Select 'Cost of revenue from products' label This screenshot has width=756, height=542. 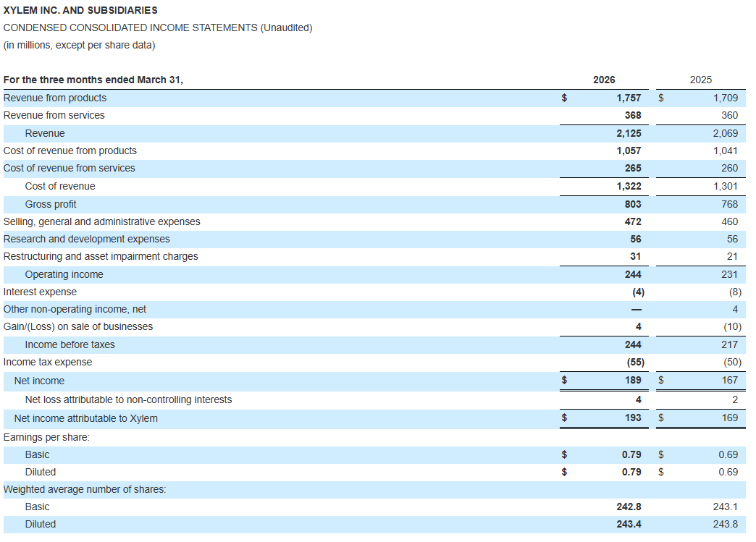pos(70,151)
